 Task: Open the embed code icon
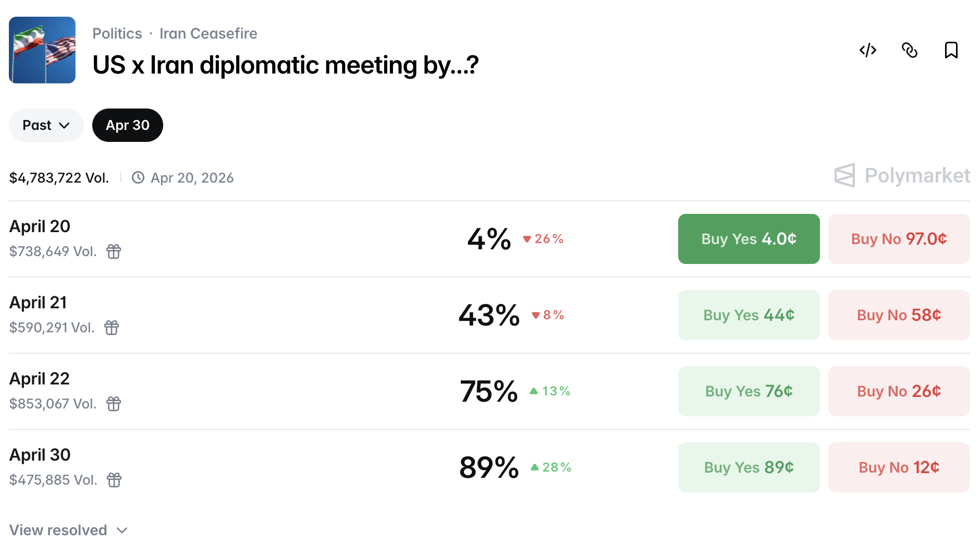pos(867,50)
